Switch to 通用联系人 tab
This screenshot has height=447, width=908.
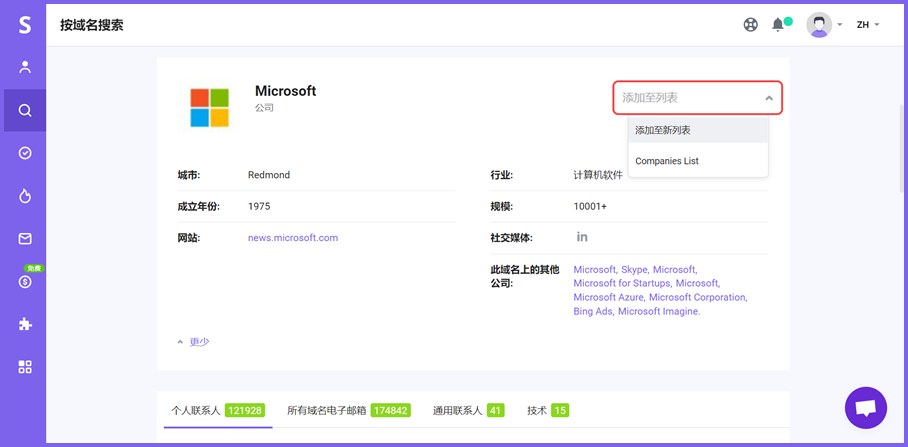tap(468, 411)
